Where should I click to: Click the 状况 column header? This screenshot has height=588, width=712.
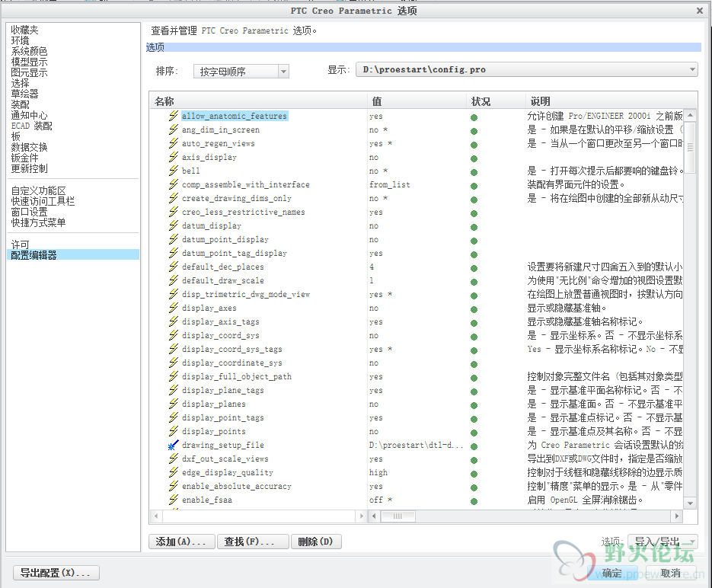[496, 101]
